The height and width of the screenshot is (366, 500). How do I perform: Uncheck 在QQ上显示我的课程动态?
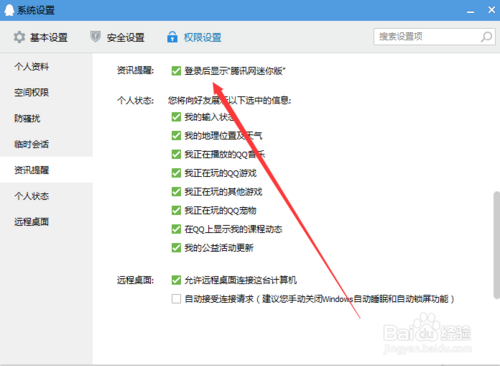(176, 229)
